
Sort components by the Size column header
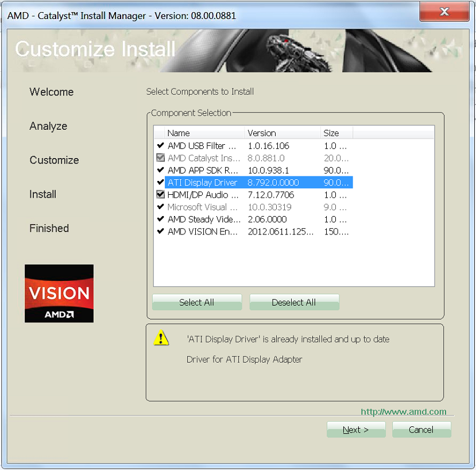coord(336,133)
